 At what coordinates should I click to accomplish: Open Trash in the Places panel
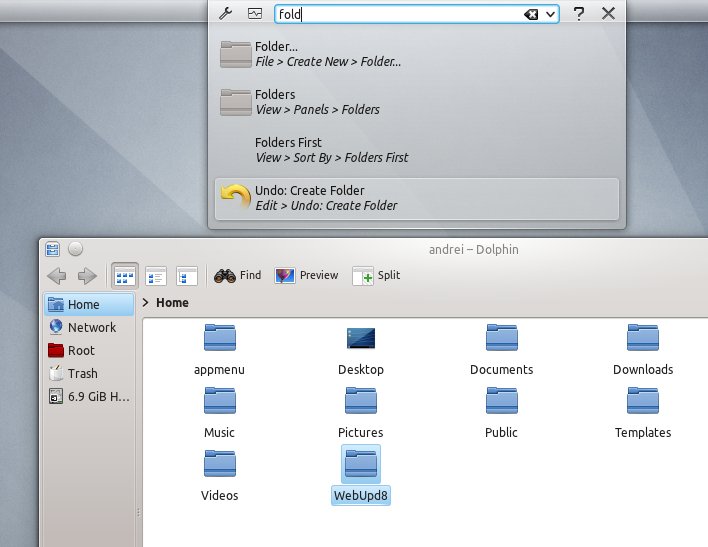[x=82, y=373]
